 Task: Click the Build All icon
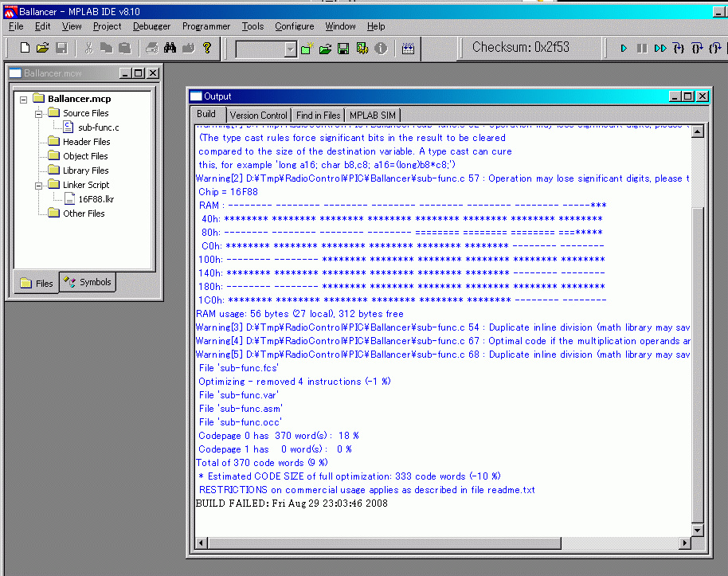(x=408, y=49)
